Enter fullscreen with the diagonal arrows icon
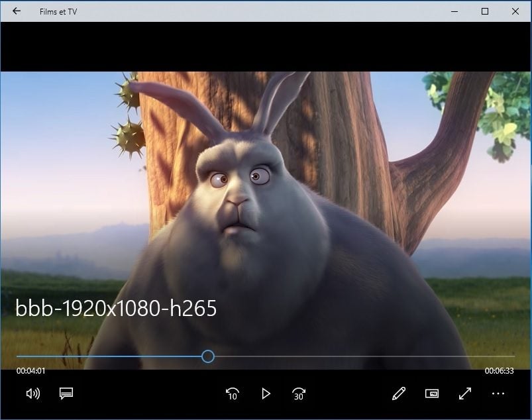Screen dimensions: 532x420 [x=465, y=394]
